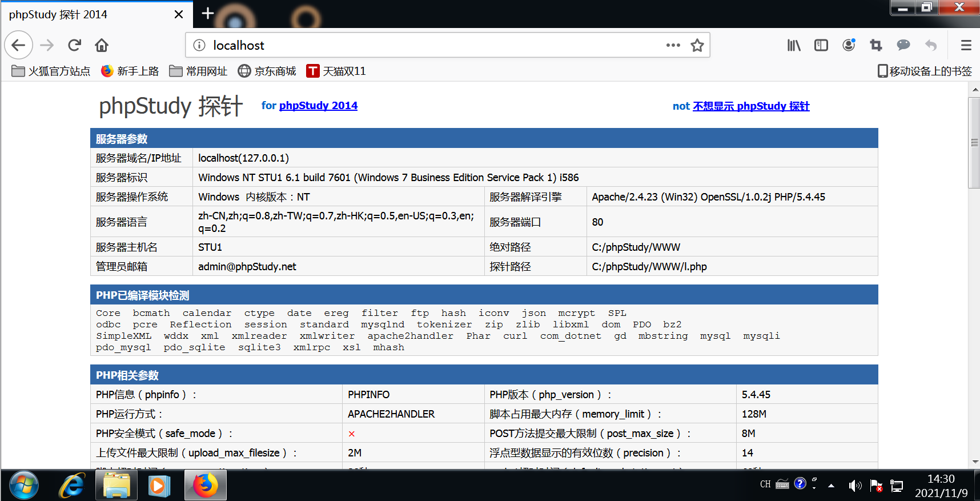This screenshot has height=501, width=980.
Task: Show site information icon in address bar
Action: (x=199, y=45)
